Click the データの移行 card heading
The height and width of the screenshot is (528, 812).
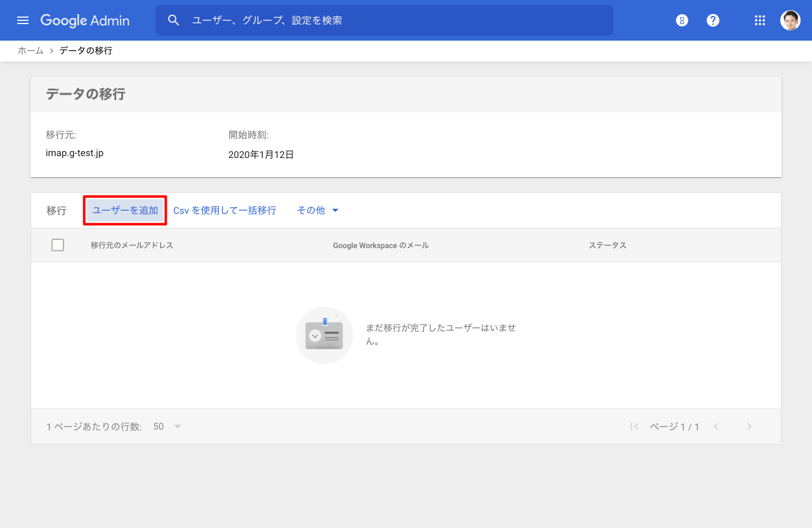[86, 95]
